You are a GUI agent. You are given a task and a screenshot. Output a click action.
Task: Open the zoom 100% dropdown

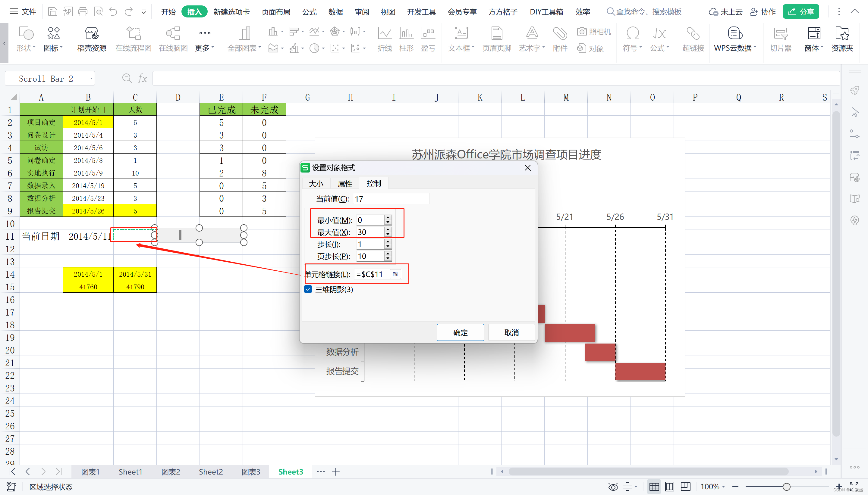[713, 487]
